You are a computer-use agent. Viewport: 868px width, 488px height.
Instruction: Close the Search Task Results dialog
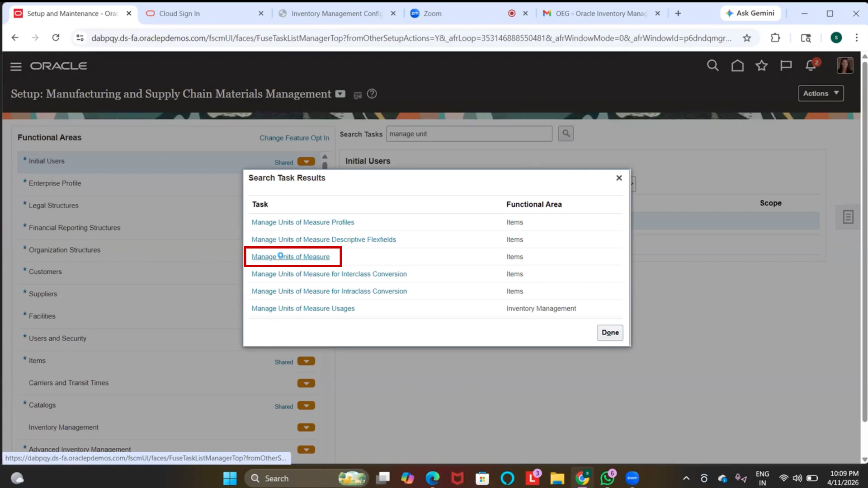point(619,178)
